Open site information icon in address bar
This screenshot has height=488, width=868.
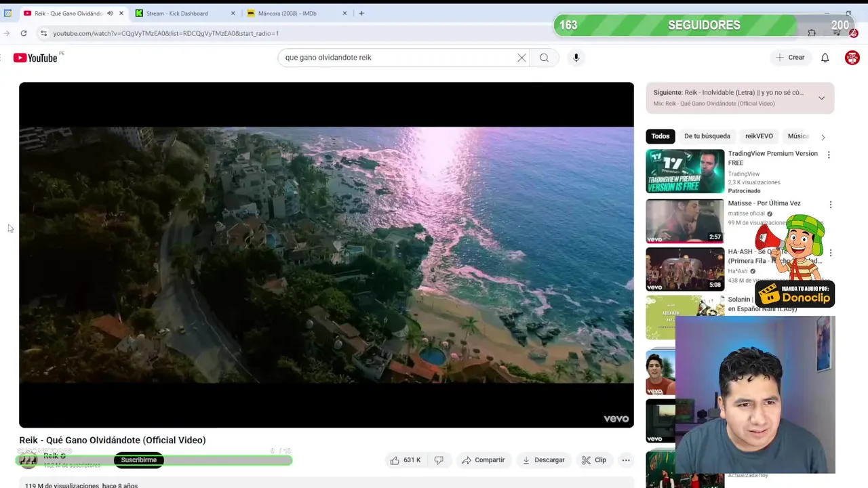point(43,33)
